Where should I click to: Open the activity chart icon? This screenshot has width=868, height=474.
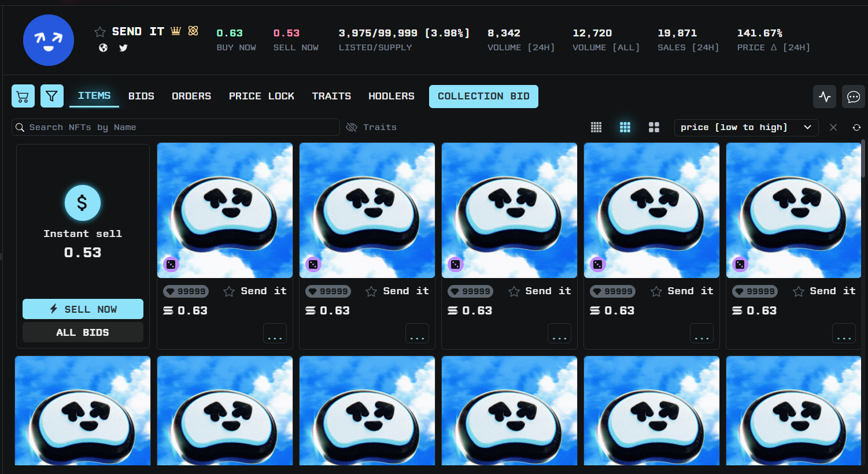tap(825, 97)
